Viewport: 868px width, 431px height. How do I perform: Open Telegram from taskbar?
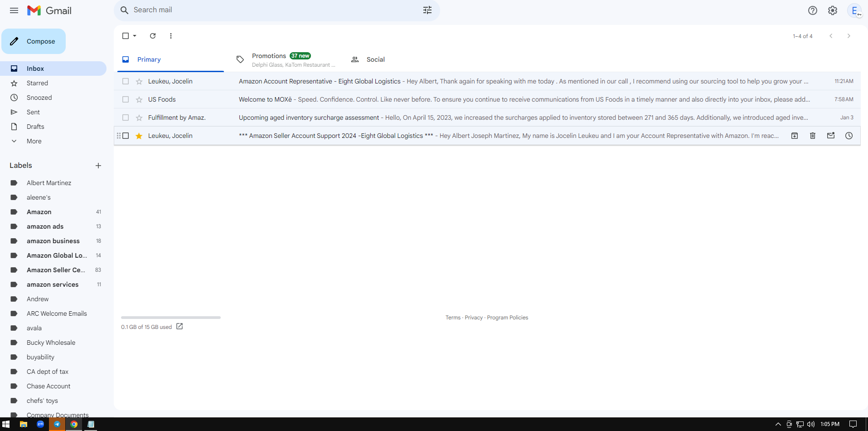(x=57, y=424)
